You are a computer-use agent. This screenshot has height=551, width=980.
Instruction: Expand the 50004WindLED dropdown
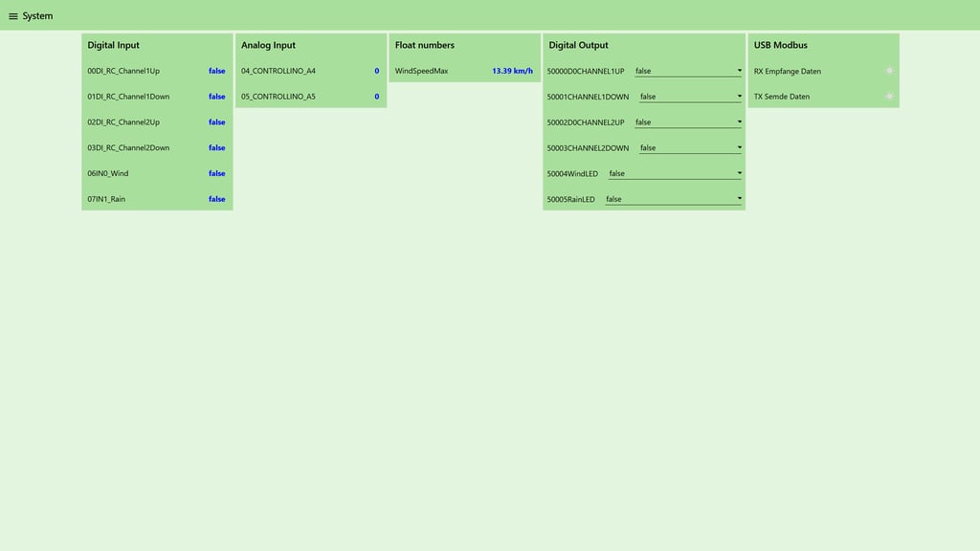pyautogui.click(x=675, y=173)
